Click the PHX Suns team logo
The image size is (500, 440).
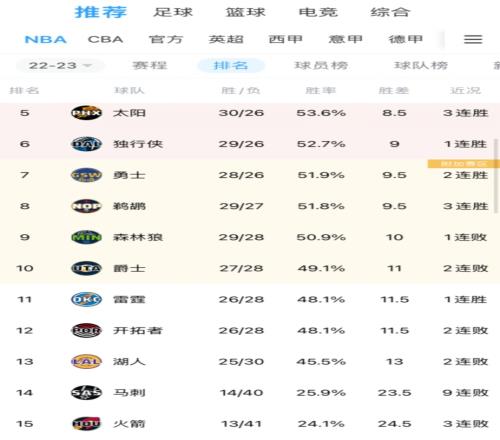click(x=86, y=113)
